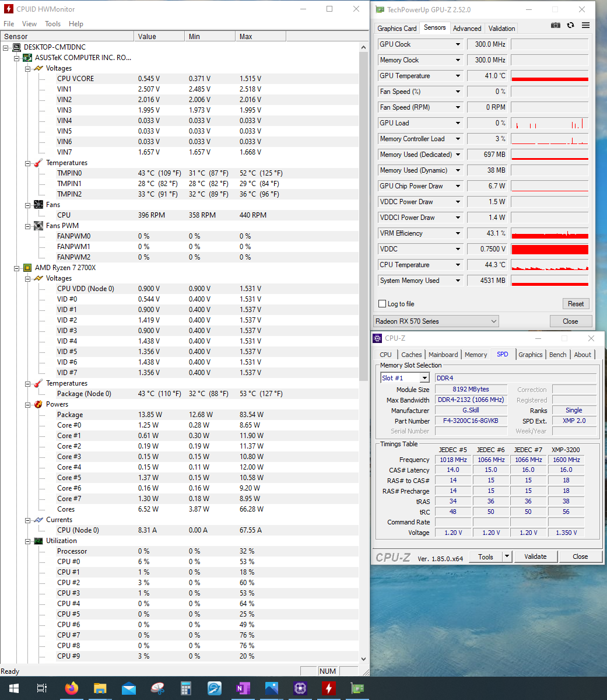Open the GPU Clock sensor dropdown
Screen dimensions: 607x700
(x=458, y=44)
